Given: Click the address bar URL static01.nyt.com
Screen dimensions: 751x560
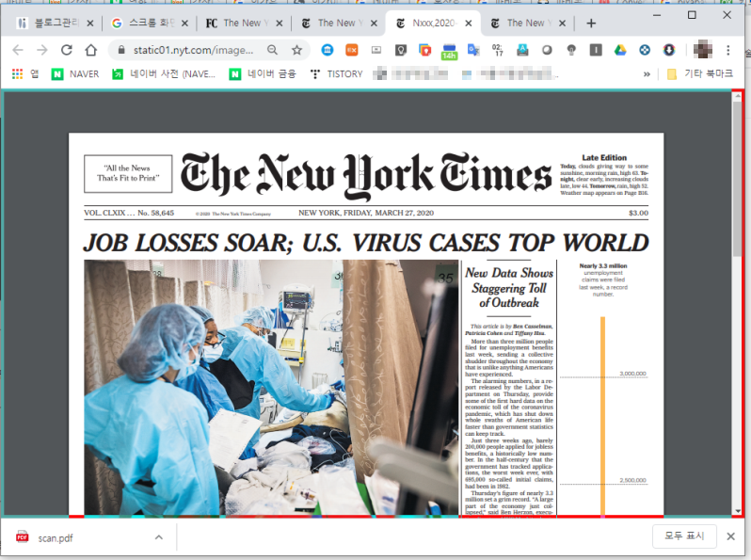Looking at the screenshot, I should [193, 50].
